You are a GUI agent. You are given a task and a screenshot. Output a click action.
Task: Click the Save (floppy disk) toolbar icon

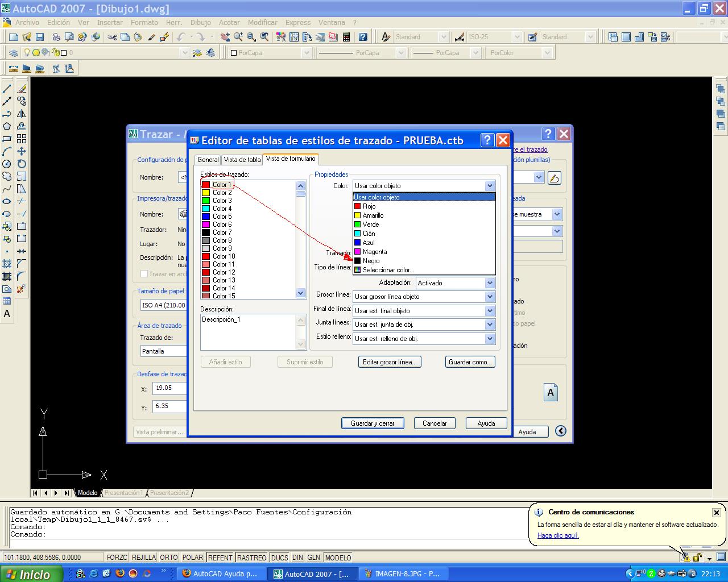coord(40,37)
